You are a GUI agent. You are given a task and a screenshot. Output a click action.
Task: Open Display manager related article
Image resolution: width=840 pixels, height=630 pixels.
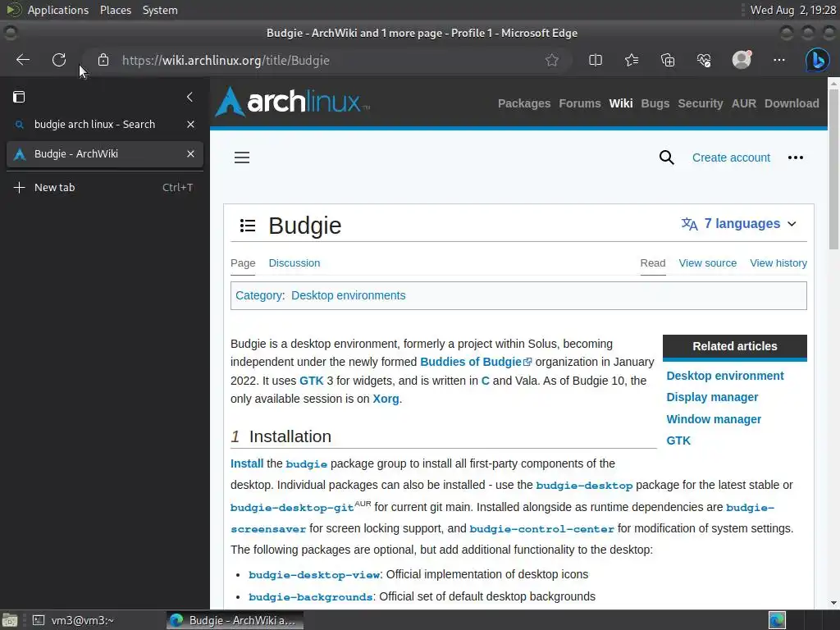(x=712, y=398)
